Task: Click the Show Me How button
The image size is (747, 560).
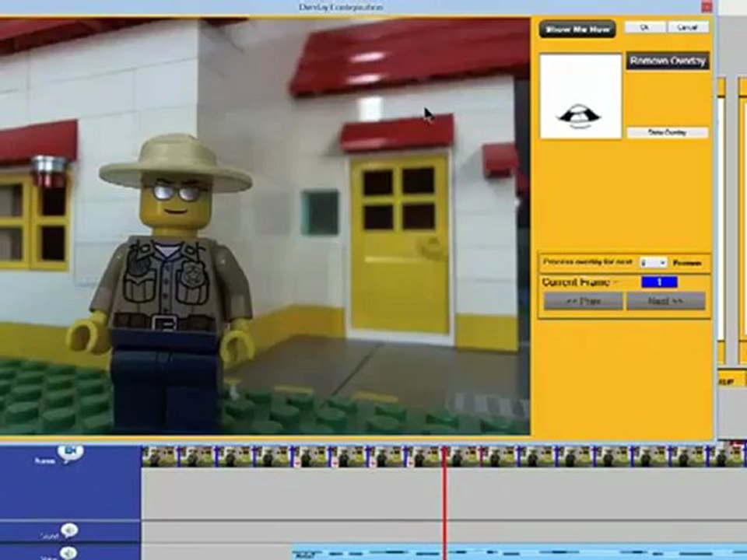Action: 577,30
